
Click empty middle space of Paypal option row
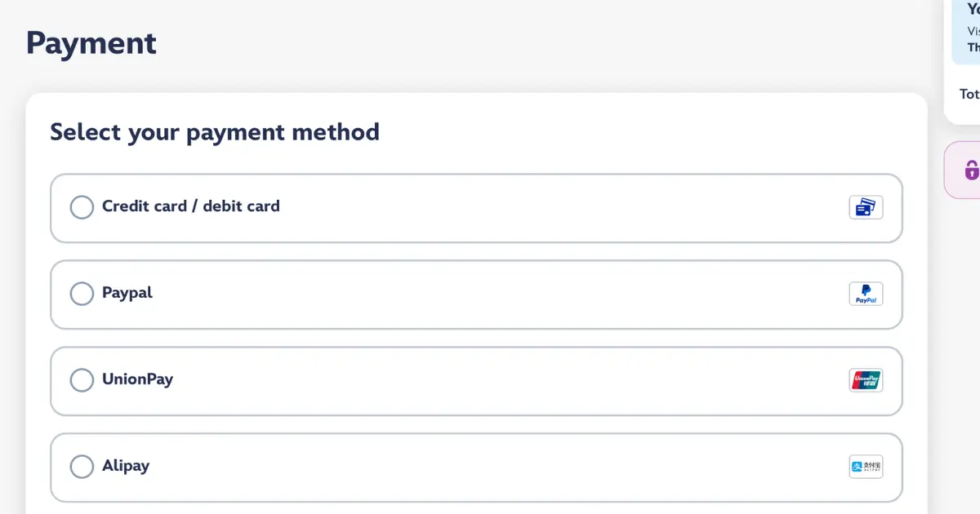click(490, 295)
